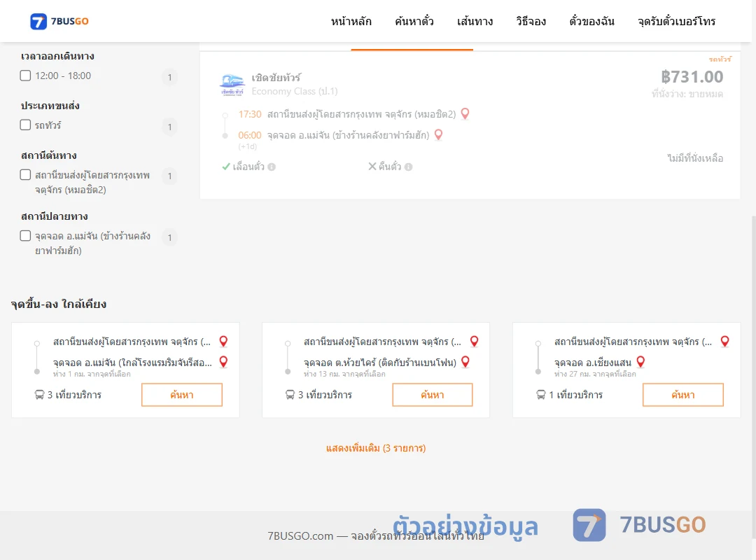This screenshot has height=560, width=756.
Task: Click the ไม่มีที่นั่งเหลือ label
Action: click(x=695, y=158)
